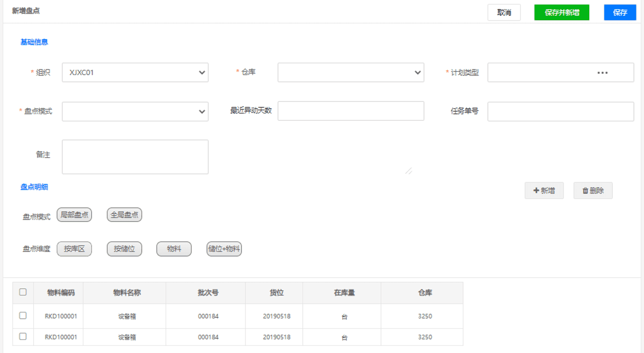Toggle the select-all checkbox in table header

click(x=23, y=292)
